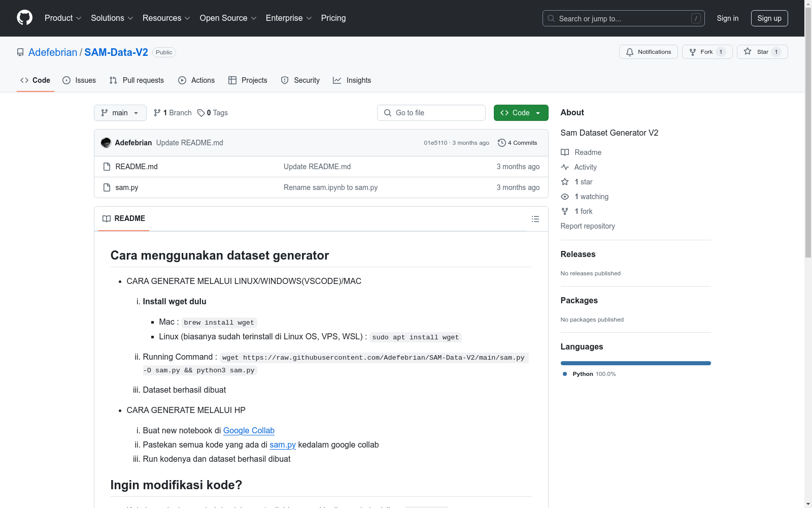Open the sam.py file in file list
The height and width of the screenshot is (508, 812).
pyautogui.click(x=127, y=187)
